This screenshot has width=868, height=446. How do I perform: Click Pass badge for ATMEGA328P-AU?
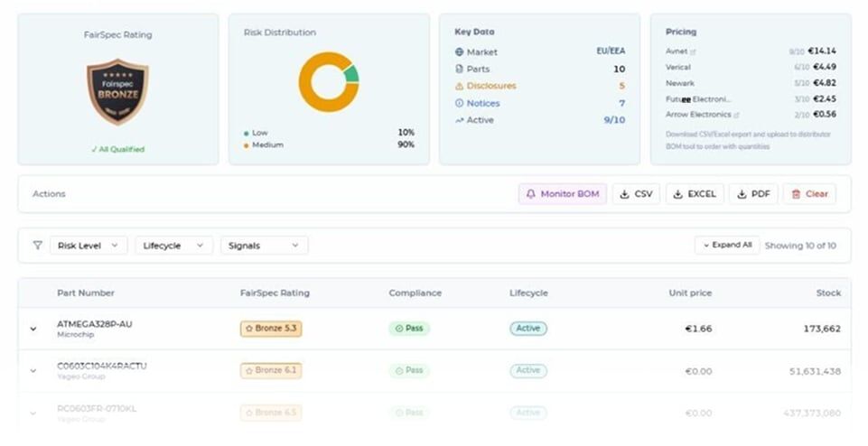(x=409, y=329)
